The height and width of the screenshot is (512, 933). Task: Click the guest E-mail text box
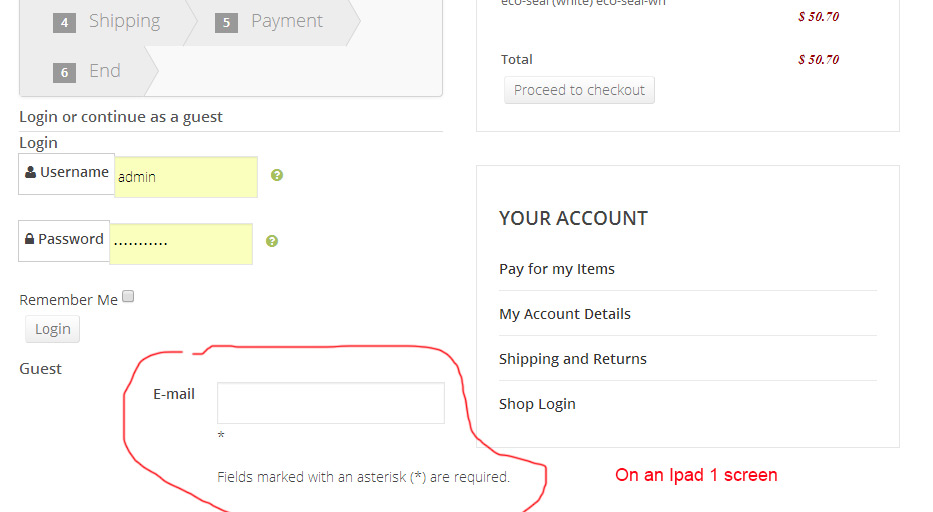330,403
